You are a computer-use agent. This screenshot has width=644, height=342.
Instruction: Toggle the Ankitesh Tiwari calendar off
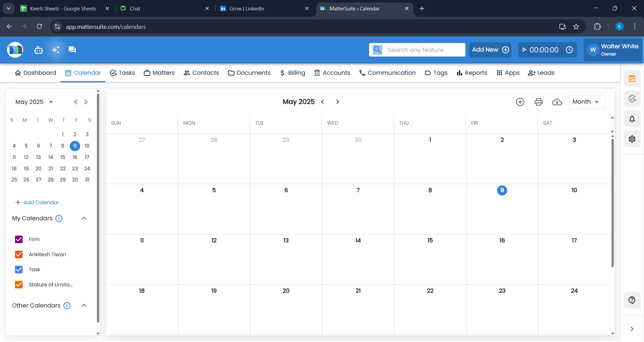[19, 254]
